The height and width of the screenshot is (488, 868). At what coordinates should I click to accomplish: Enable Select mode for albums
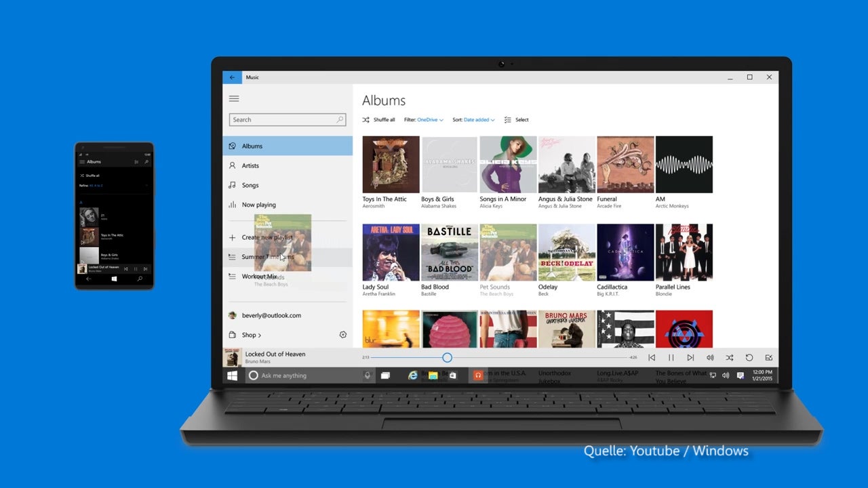[516, 120]
